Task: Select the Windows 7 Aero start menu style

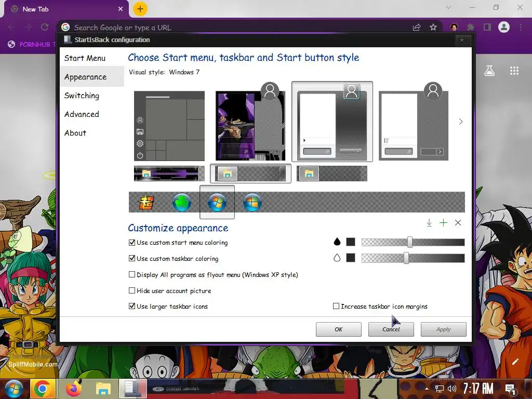Action: pos(332,122)
